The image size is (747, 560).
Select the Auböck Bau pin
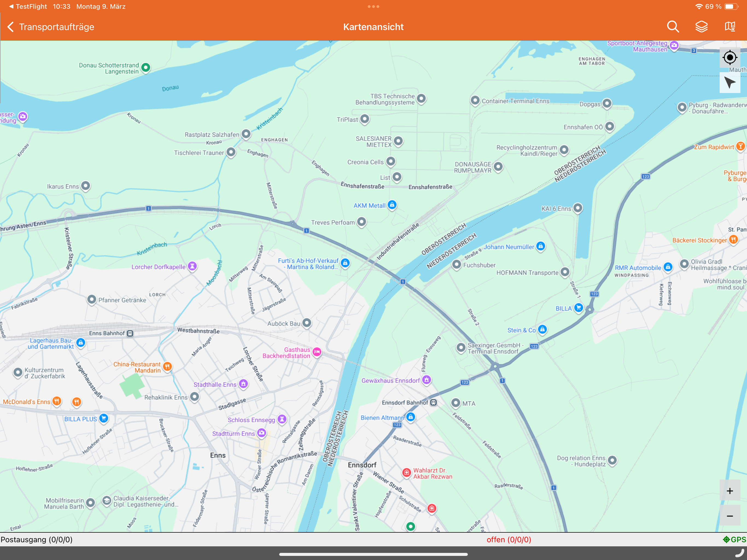pos(306,323)
